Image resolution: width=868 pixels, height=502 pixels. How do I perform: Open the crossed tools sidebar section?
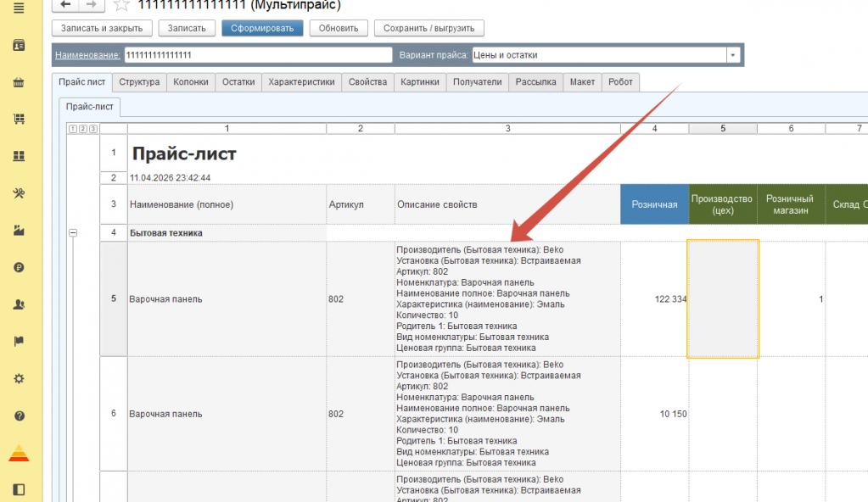[19, 193]
